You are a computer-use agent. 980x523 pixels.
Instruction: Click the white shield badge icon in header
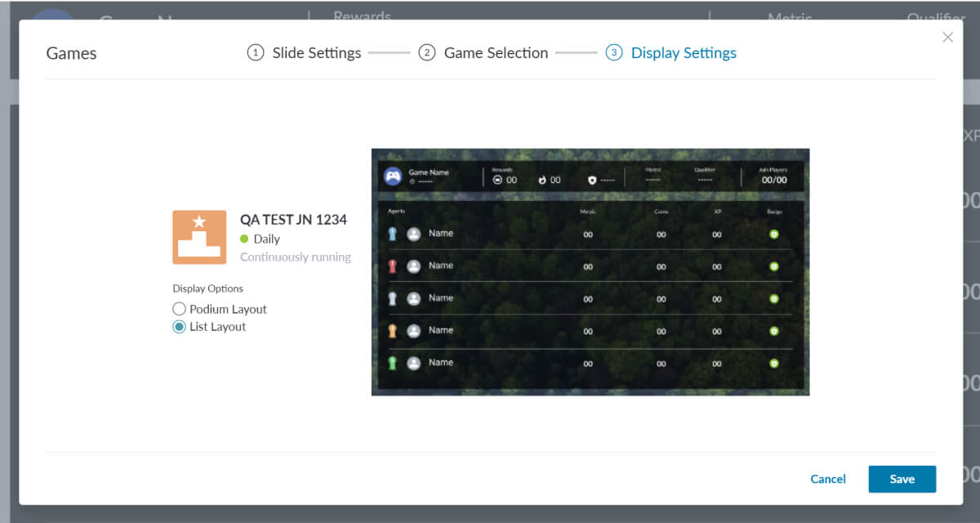(592, 180)
